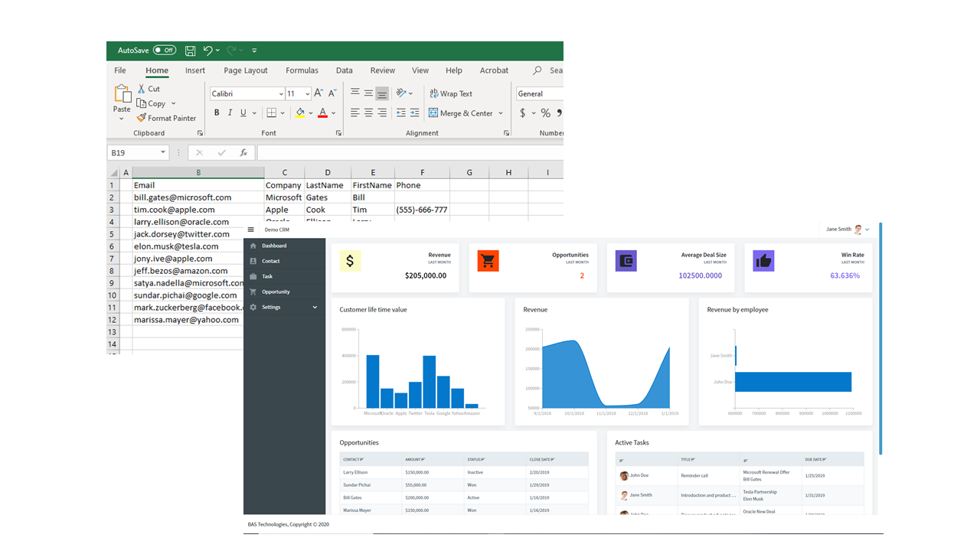
Task: Toggle Wrap Text in Alignment group
Action: tap(451, 93)
